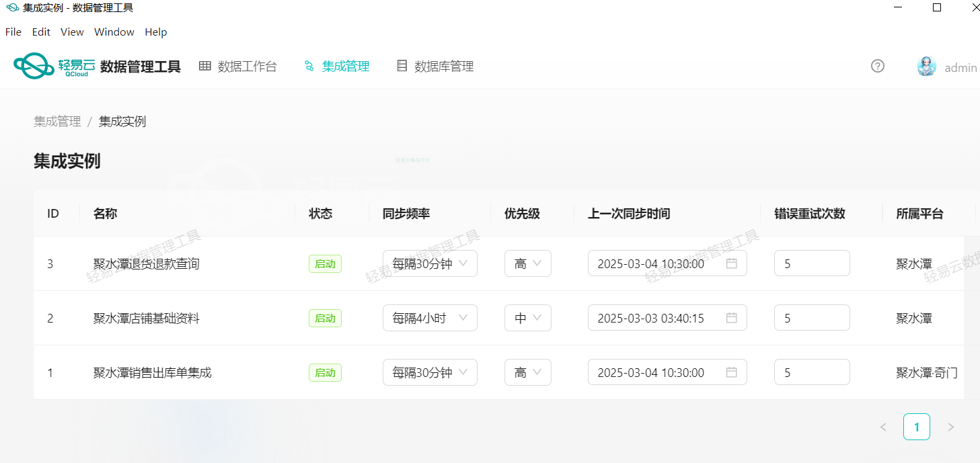Click retry count field for 聚水潭店铺基础资料
This screenshot has height=463, width=980.
(x=812, y=318)
